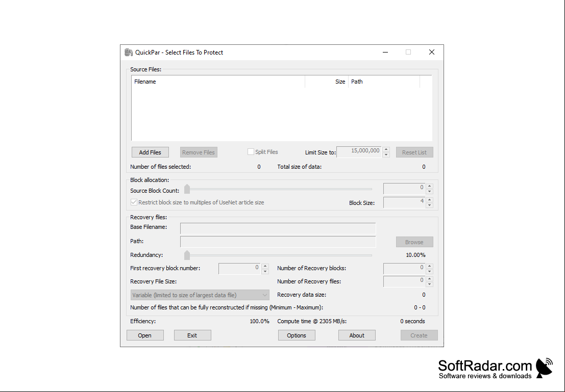Open the Options dialog

pos(297,335)
